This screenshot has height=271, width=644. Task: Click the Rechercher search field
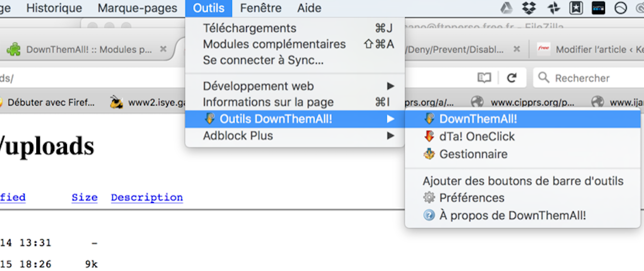click(589, 78)
